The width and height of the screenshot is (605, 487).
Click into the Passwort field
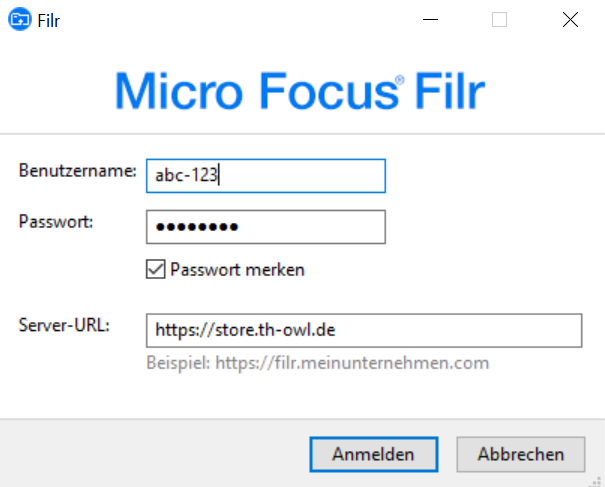265,227
